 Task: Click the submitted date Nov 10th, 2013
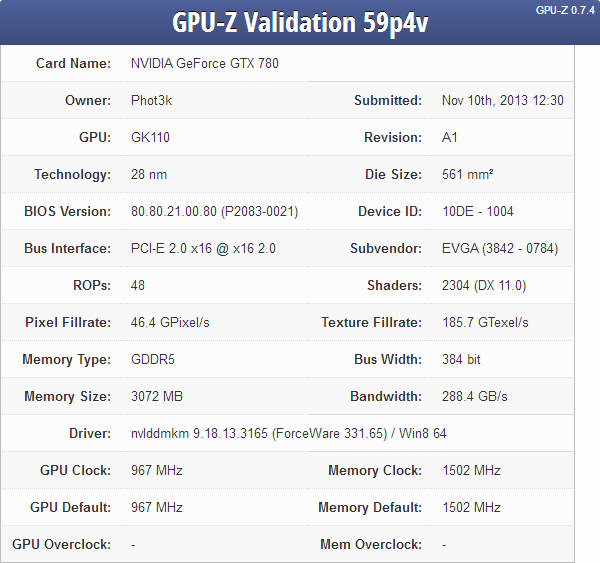click(502, 100)
